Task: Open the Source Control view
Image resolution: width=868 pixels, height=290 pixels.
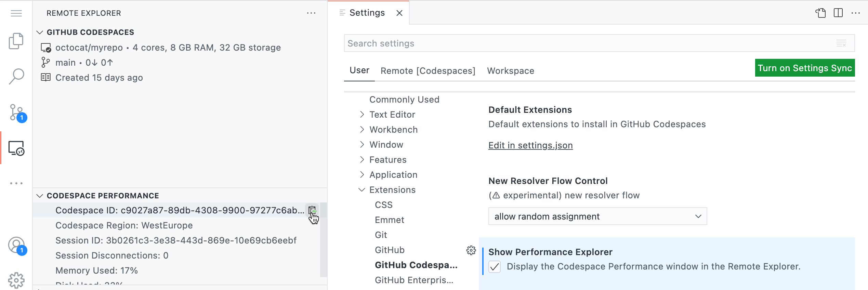Action: click(17, 113)
